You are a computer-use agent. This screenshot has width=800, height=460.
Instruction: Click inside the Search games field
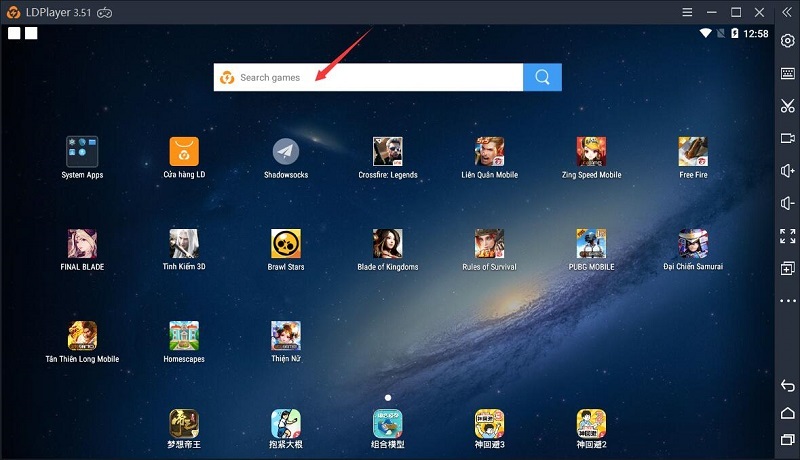coord(368,77)
